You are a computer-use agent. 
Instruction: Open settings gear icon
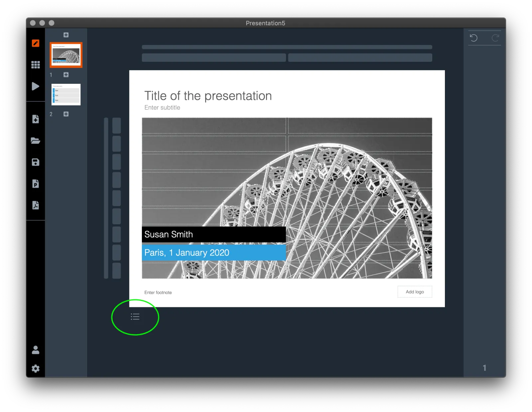(x=36, y=368)
